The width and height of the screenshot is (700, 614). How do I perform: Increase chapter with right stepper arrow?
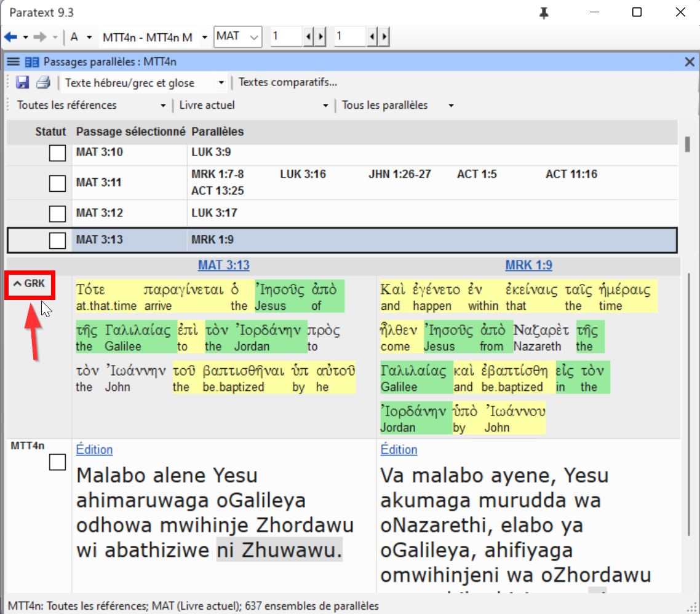320,37
